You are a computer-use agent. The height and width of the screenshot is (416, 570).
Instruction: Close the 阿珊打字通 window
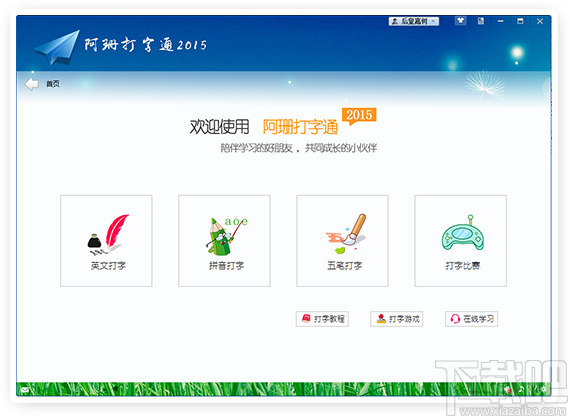coord(540,21)
